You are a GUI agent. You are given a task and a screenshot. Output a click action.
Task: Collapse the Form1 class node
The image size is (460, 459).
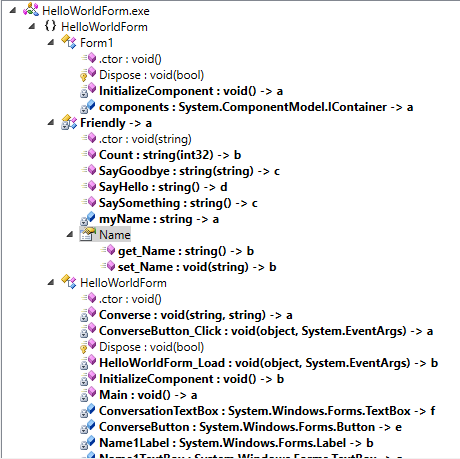50,43
